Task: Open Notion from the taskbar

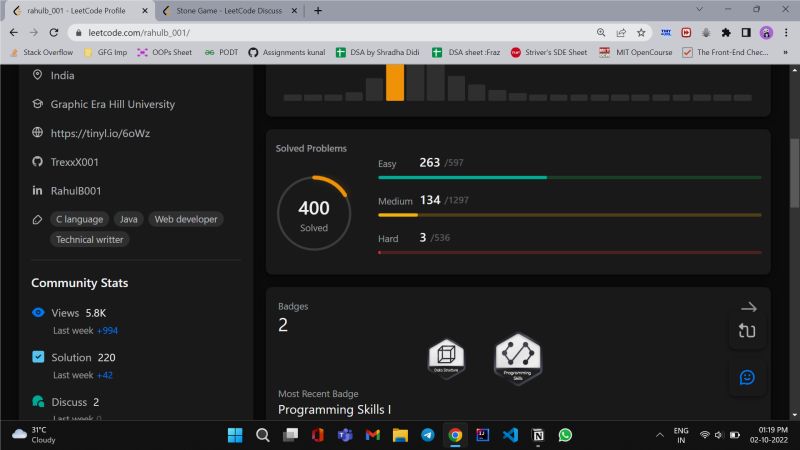Action: point(538,435)
